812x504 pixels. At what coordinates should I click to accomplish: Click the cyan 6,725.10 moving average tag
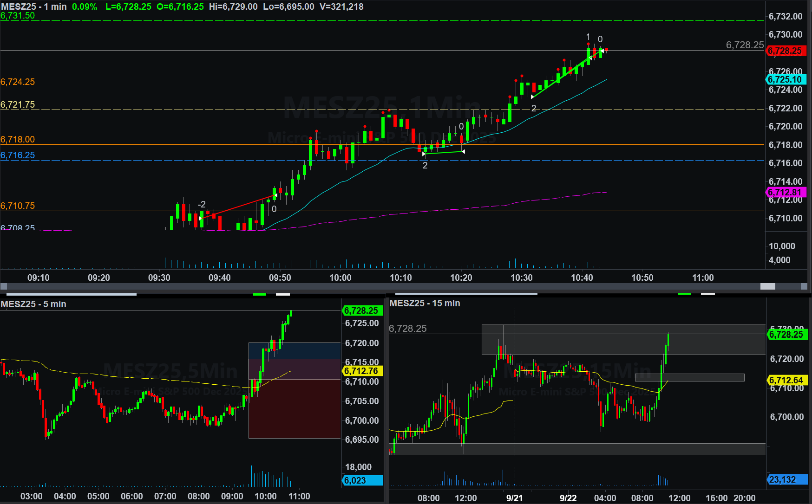pos(785,79)
